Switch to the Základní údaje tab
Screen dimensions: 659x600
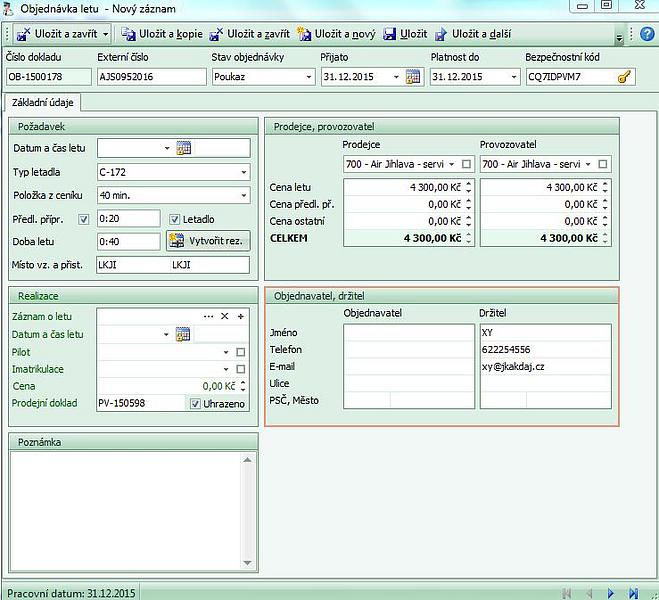tap(41, 102)
